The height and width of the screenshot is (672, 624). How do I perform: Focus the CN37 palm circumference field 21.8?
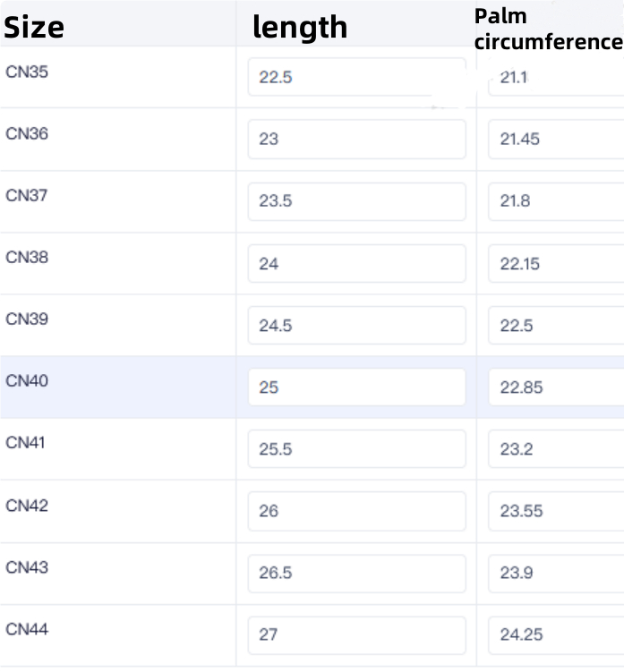coord(555,201)
